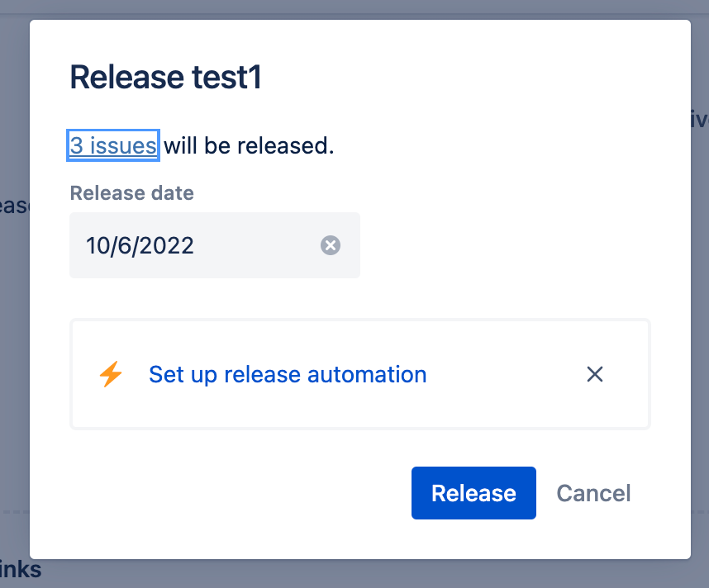Screen dimensions: 709x588
Task: Click the cut-off text at the dialog's left edge
Action: pyautogui.click(x=15, y=206)
